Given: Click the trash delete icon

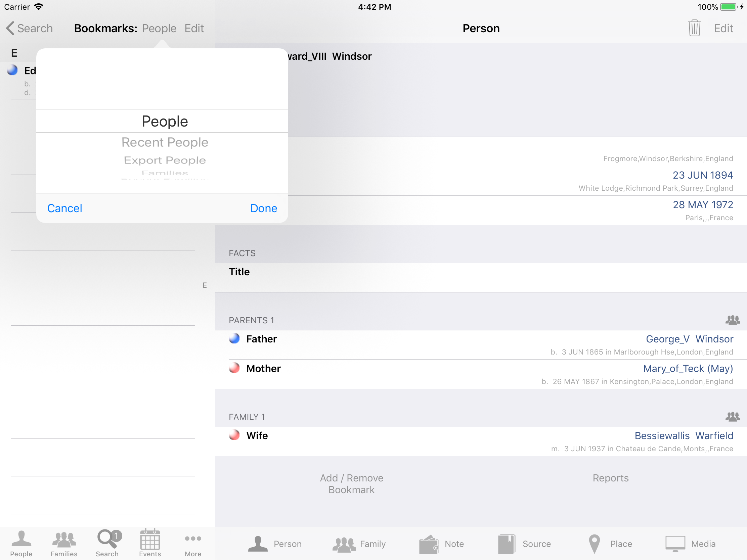Looking at the screenshot, I should tap(694, 28).
